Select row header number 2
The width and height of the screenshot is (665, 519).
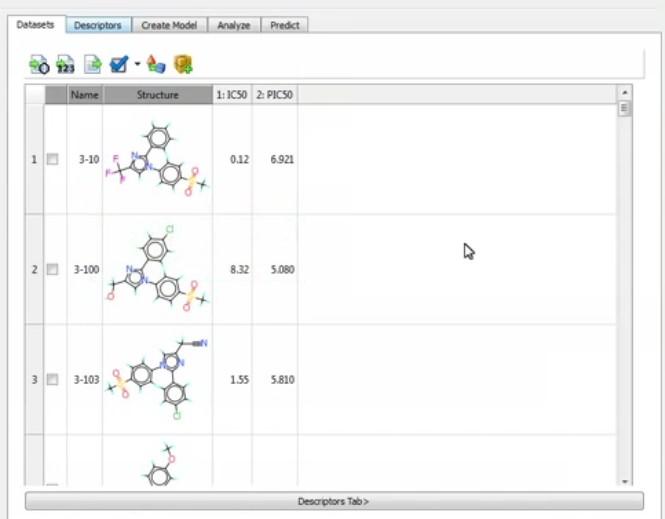click(x=34, y=269)
